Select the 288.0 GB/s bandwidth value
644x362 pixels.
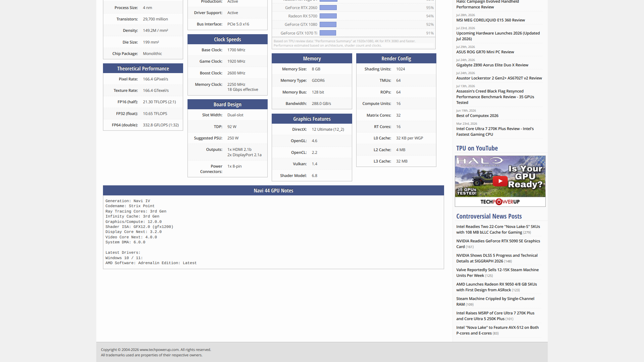click(x=321, y=104)
